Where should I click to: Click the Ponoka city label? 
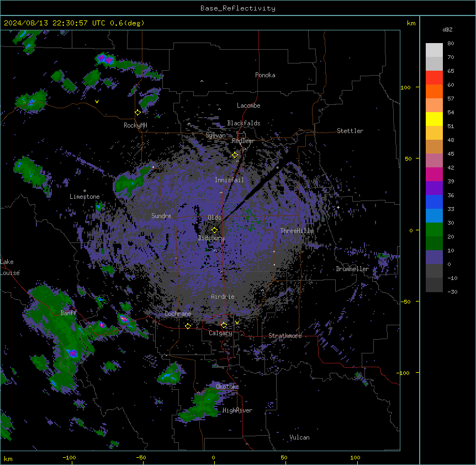265,75
